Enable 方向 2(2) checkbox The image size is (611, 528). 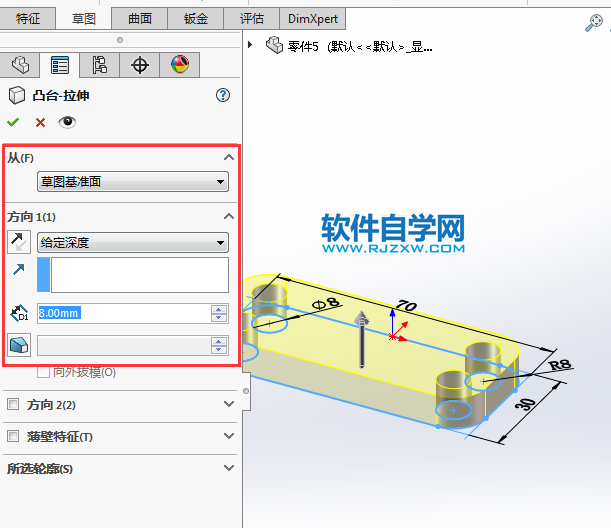coord(13,404)
